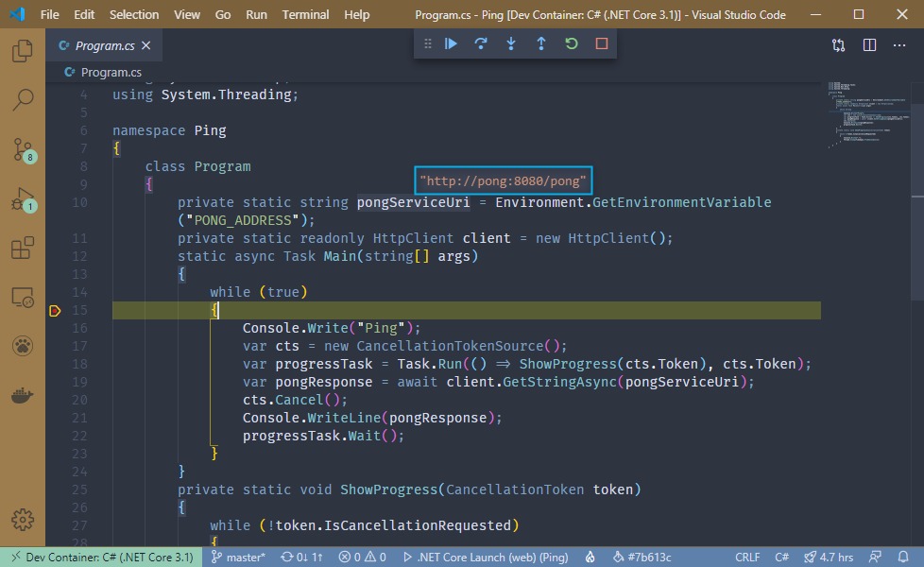Click Program.cs in the breadcrumb
Viewport: 924px width, 567px height.
click(x=111, y=73)
